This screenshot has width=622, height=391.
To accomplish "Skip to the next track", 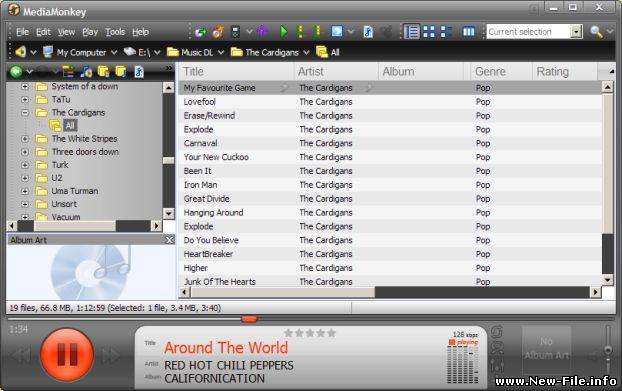I will [x=111, y=355].
